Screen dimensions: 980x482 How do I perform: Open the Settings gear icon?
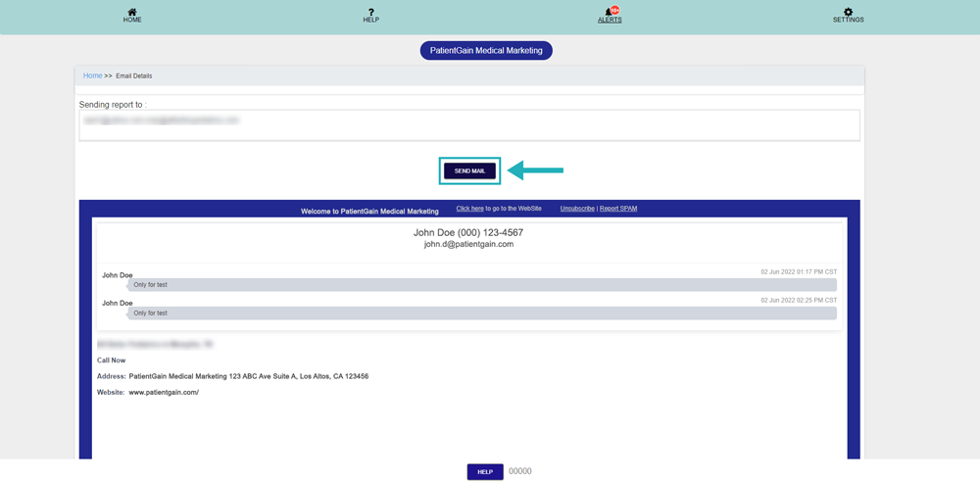tap(848, 12)
